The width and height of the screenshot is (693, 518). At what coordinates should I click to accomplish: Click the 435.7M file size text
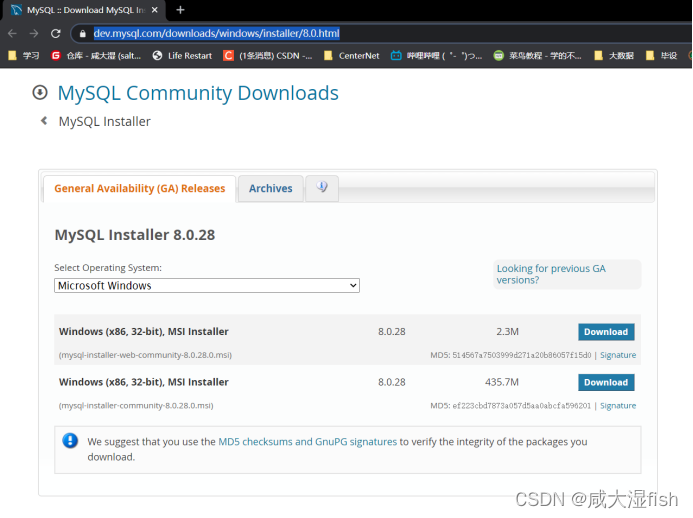[x=502, y=382]
